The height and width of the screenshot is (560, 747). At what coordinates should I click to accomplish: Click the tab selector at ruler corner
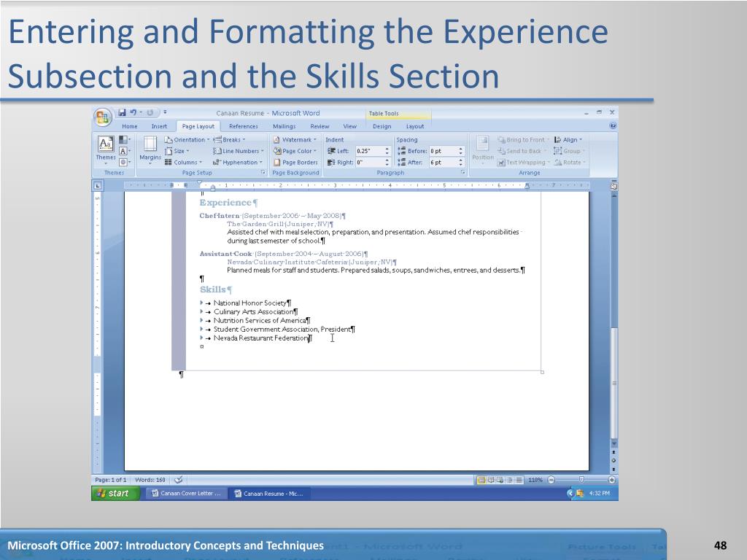[x=97, y=185]
